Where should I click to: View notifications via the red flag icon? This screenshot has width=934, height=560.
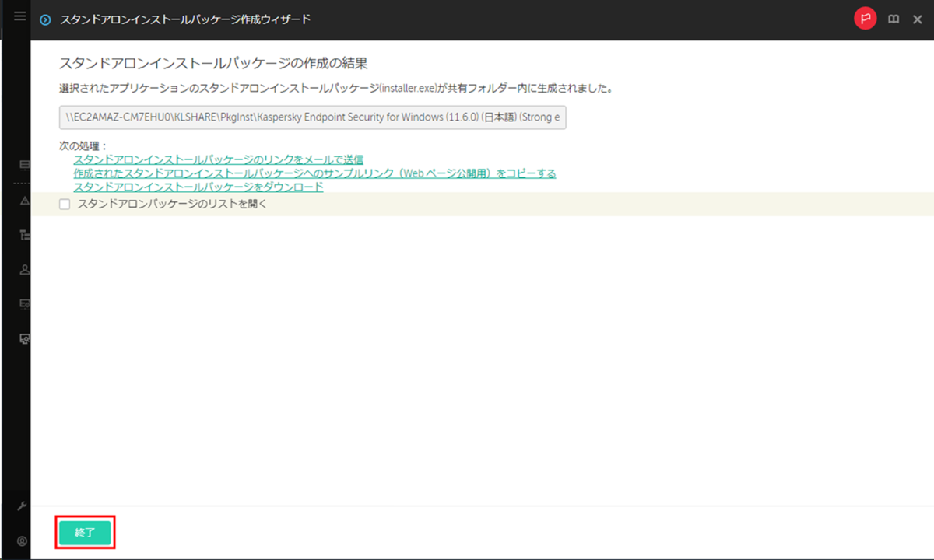pyautogui.click(x=866, y=19)
